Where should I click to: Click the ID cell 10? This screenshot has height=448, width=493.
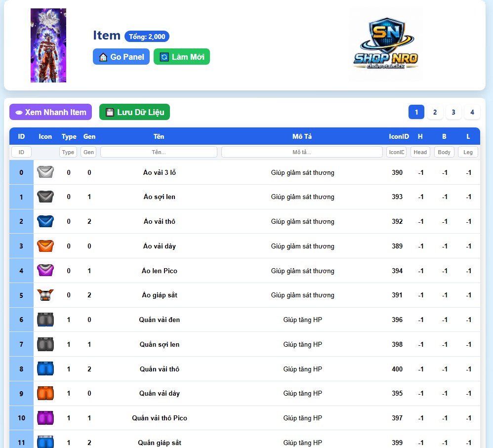click(x=21, y=418)
